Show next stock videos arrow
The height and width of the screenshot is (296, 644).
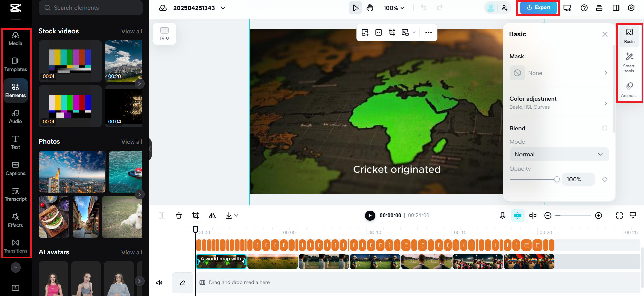coord(139,84)
